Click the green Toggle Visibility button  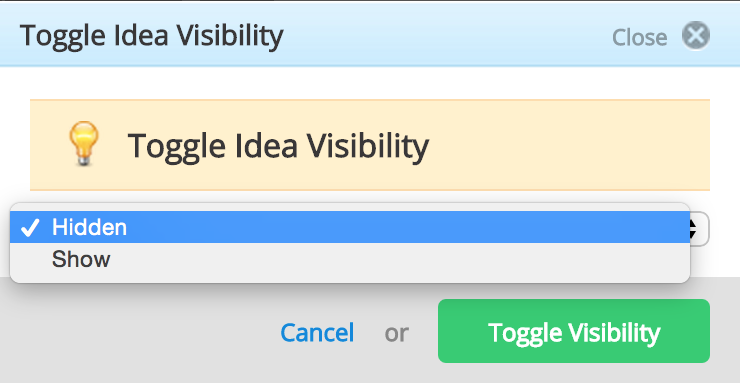point(573,331)
